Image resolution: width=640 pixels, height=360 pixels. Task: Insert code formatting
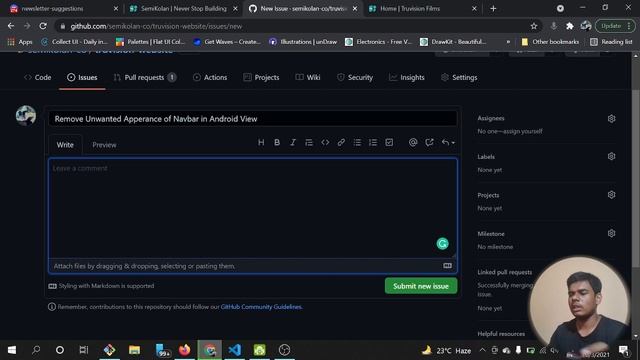[325, 142]
